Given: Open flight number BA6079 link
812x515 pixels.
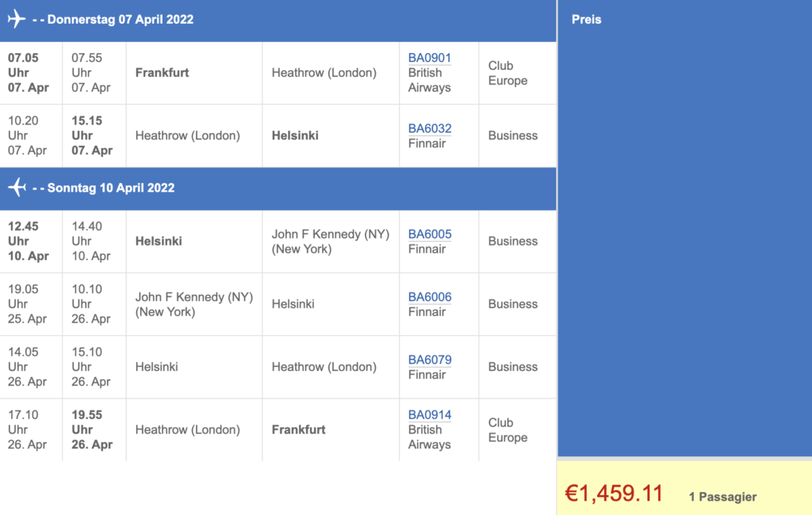Looking at the screenshot, I should [429, 360].
